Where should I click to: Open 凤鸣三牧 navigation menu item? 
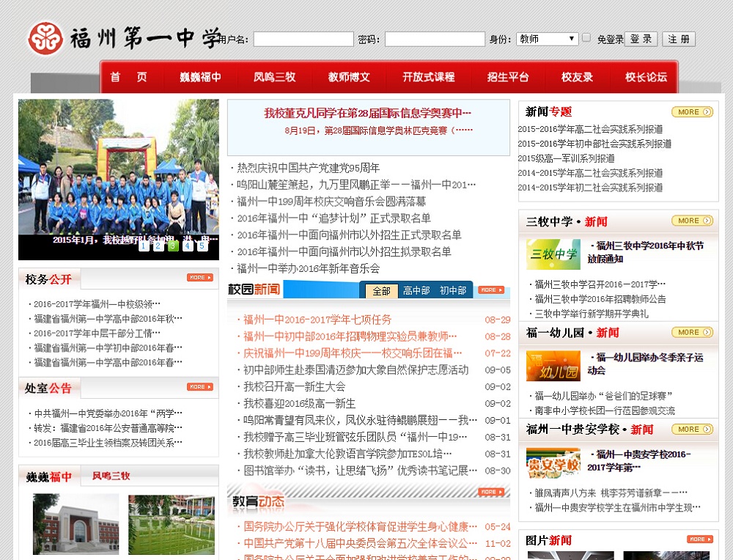274,77
